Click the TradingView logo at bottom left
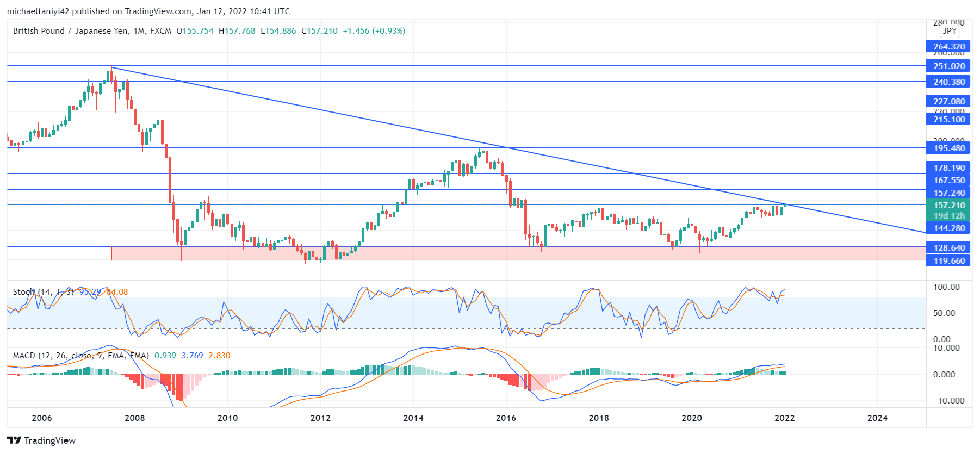 coord(41,440)
